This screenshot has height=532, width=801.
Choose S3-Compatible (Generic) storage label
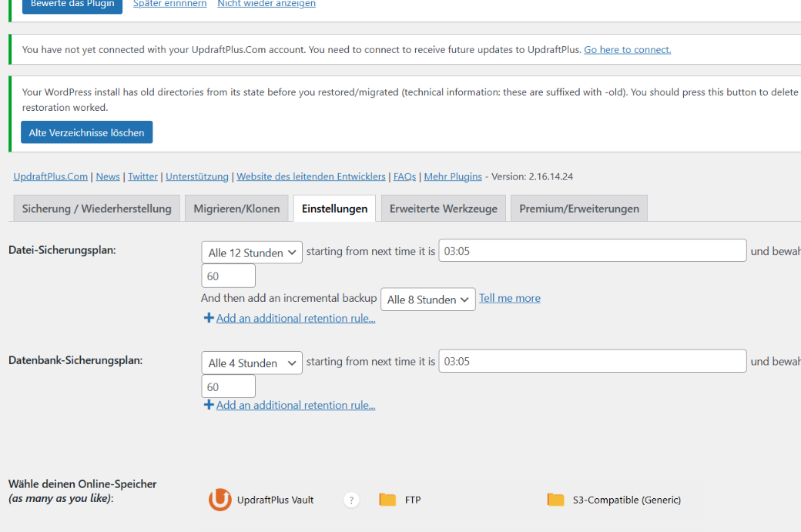coord(627,500)
